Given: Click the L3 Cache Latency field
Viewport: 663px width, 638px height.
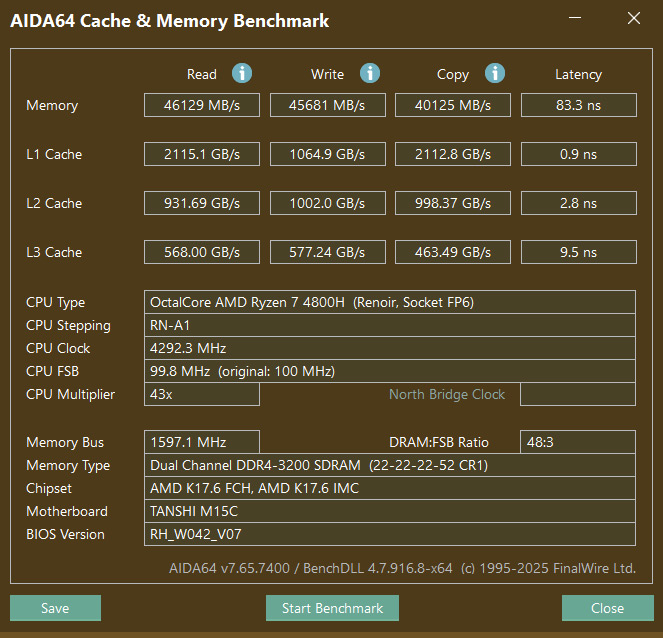Looking at the screenshot, I should (578, 252).
